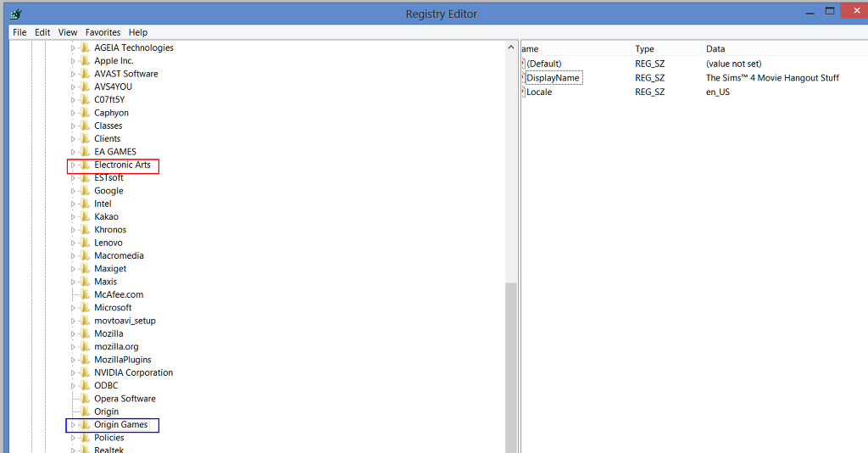868x453 pixels.
Task: Select the (Default) value entry
Action: tap(543, 64)
